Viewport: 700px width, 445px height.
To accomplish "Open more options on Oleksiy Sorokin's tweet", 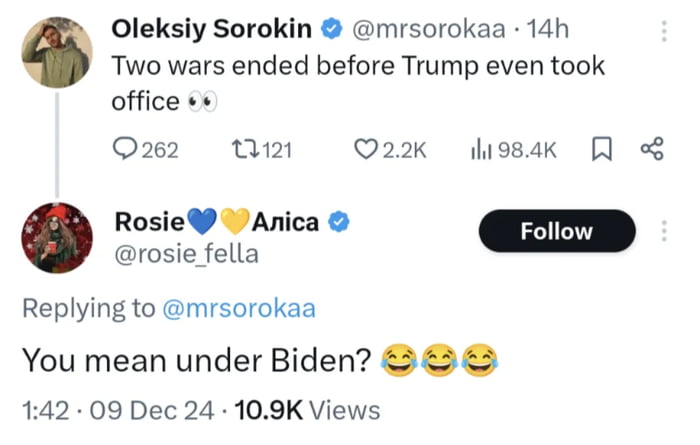I will point(664,31).
